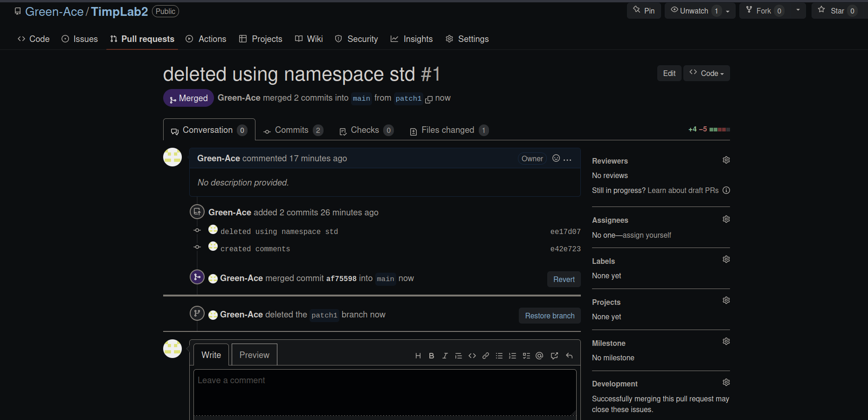Star the TimpLab2 repository

pos(837,10)
